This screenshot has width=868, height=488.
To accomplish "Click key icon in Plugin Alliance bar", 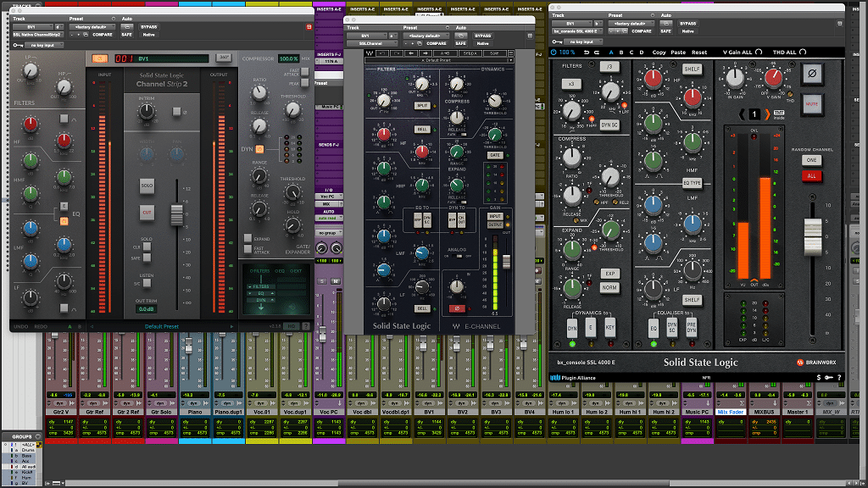I will (x=829, y=377).
